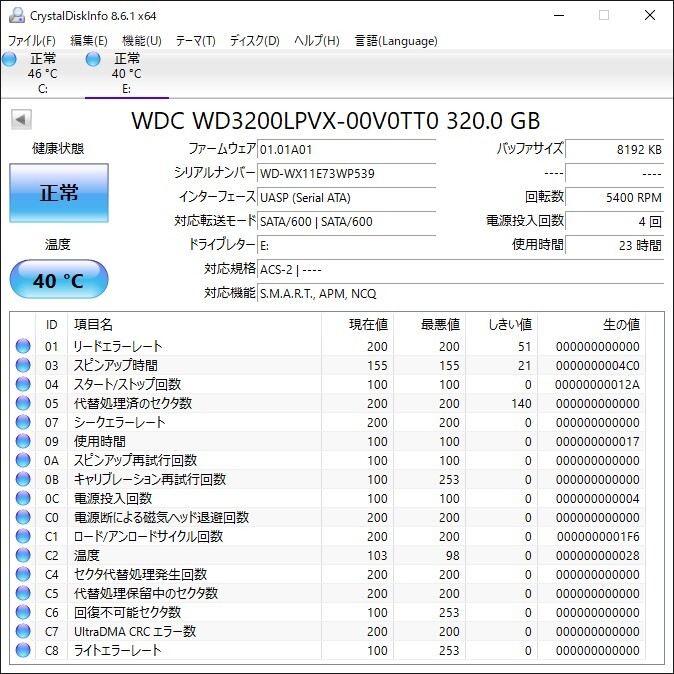Open the 機能(U) menu

coord(141,41)
